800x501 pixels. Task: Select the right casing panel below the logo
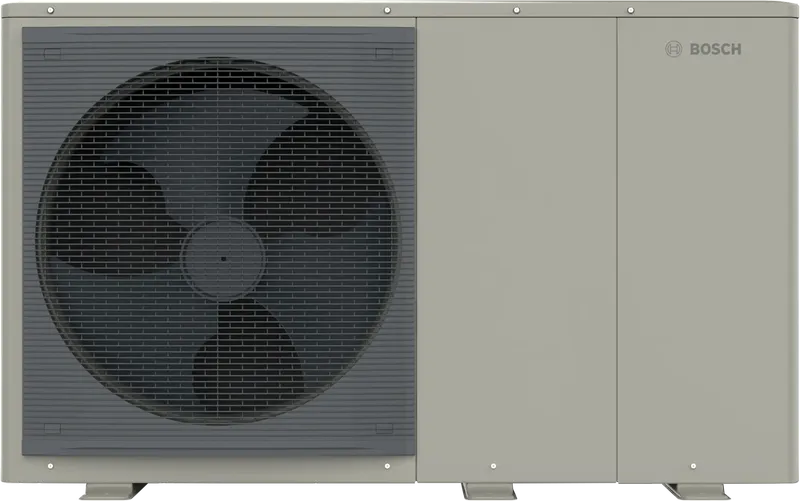pyautogui.click(x=705, y=270)
